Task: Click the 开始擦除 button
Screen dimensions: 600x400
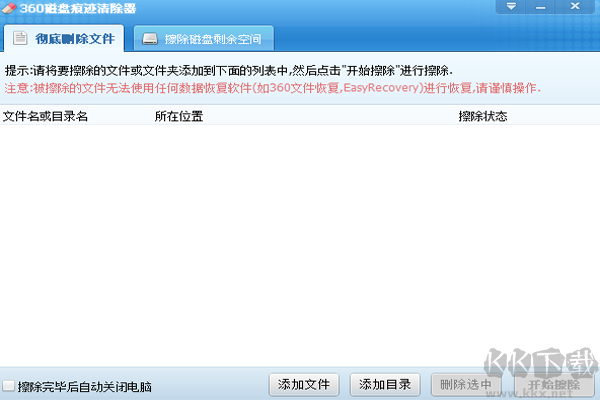Action: [x=554, y=385]
